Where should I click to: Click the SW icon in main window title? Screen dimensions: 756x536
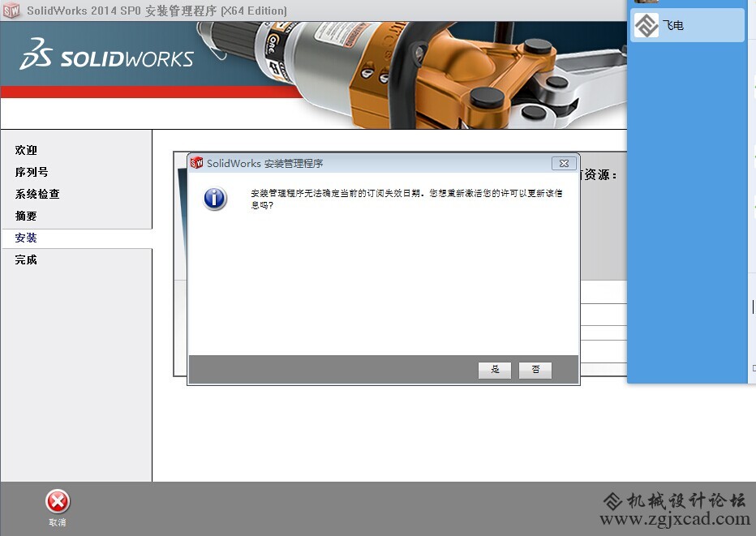pos(11,11)
